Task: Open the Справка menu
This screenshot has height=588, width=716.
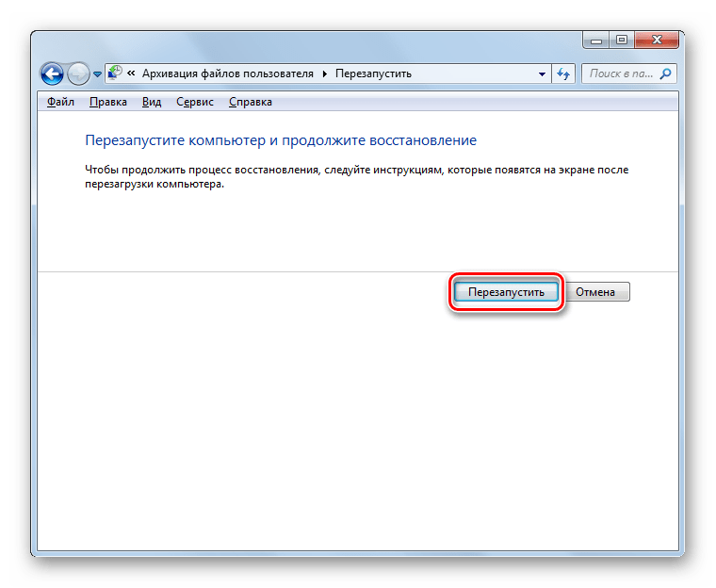Action: point(251,102)
